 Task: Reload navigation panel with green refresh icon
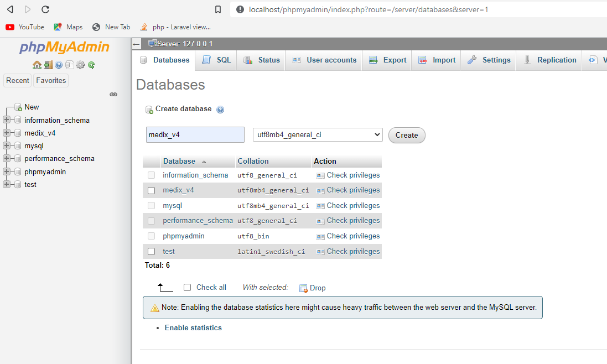[x=91, y=65]
